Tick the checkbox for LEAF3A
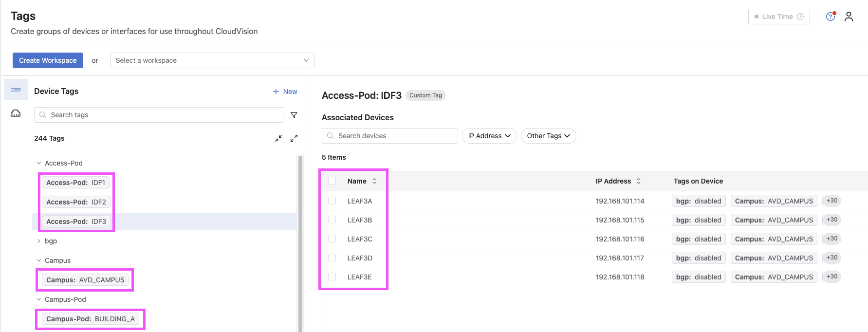The width and height of the screenshot is (868, 332). tap(332, 201)
